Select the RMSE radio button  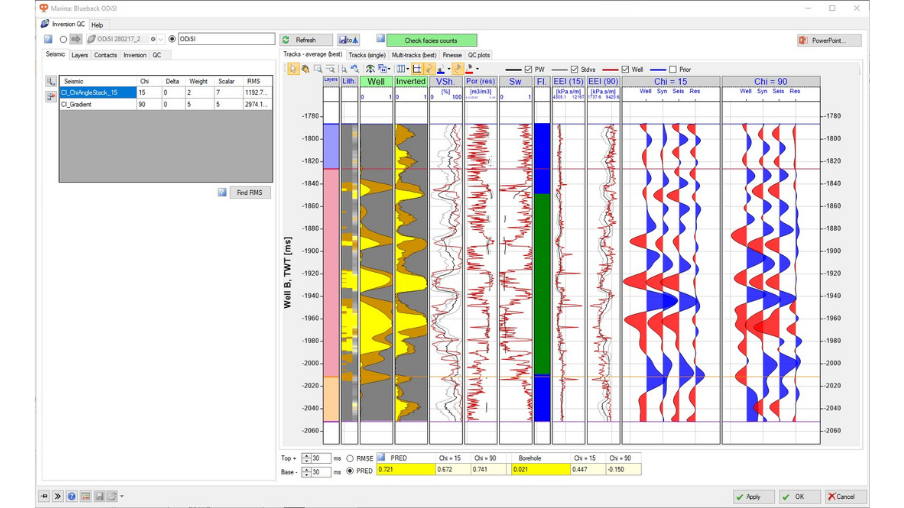click(350, 458)
